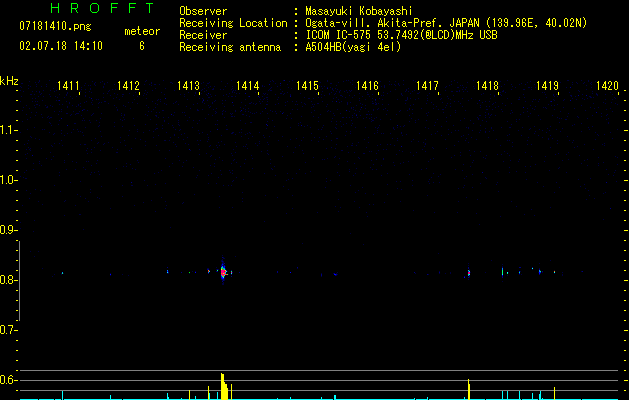Viewport: 629px width, 400px height.
Task: Click the 'Receiving antenna' label
Action: (x=230, y=47)
